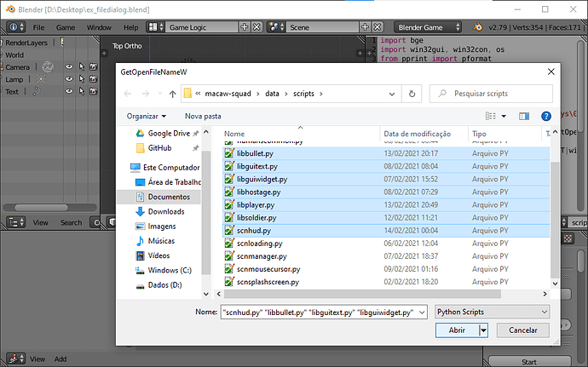588x367 pixels.
Task: Select scnloading.py file
Action: tap(386, 244)
